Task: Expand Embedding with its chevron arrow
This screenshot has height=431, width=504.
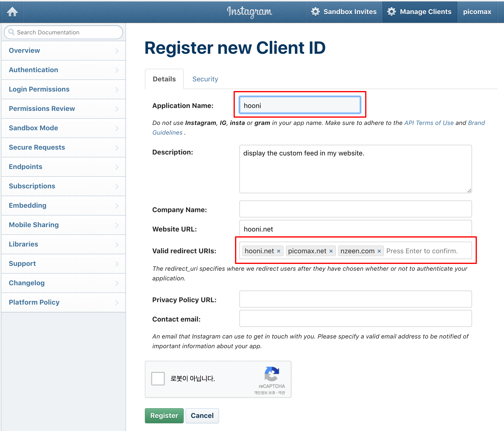Action: (x=117, y=206)
